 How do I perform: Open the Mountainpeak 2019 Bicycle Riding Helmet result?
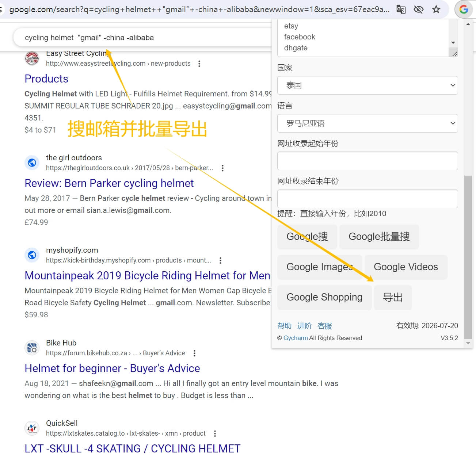[147, 276]
